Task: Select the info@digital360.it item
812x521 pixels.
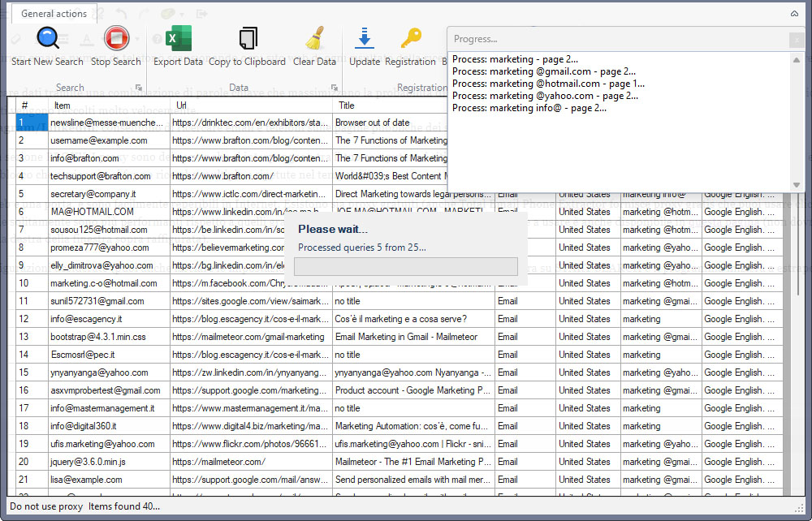Action: tap(110, 426)
